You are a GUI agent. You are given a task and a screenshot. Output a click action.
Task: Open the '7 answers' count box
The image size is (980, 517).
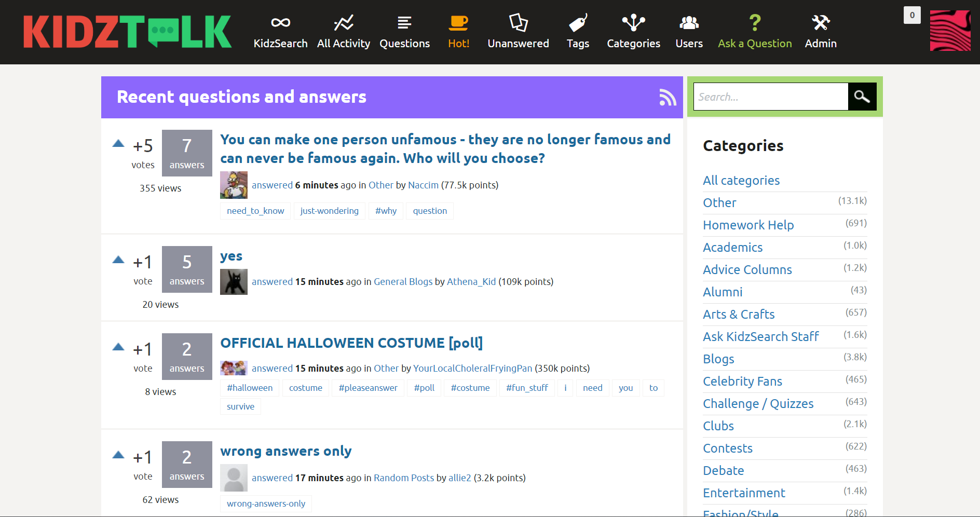pos(187,153)
